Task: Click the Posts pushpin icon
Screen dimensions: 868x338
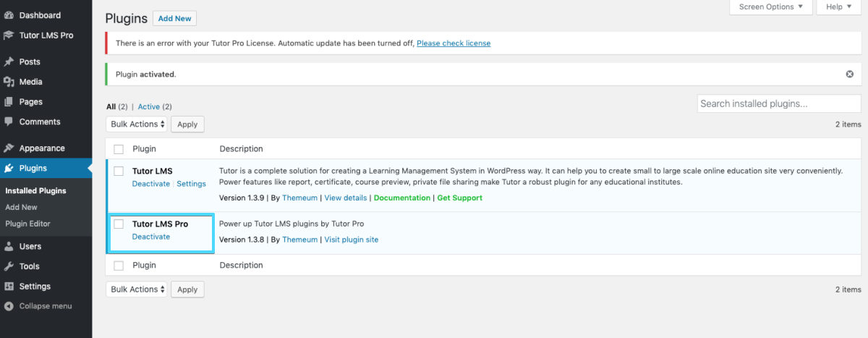Action: pos(9,62)
